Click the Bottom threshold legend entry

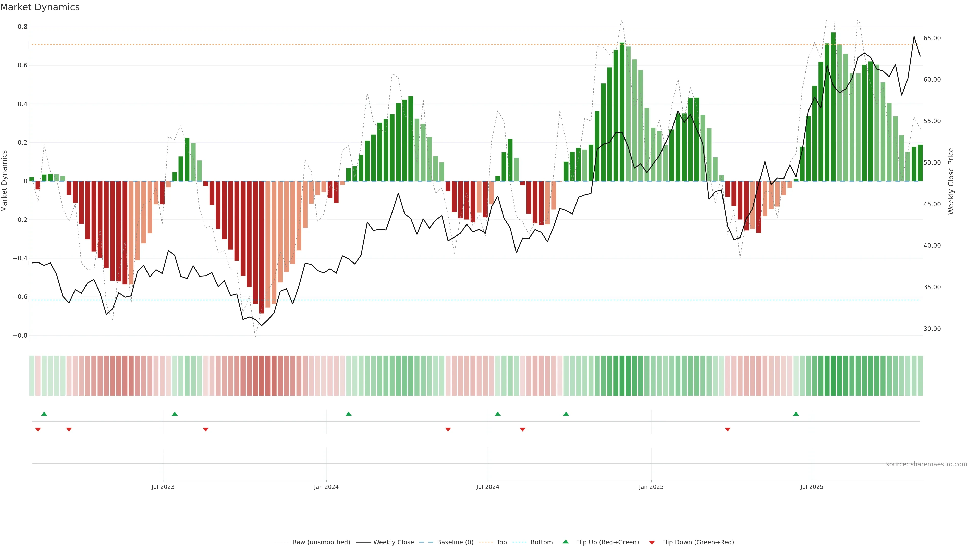tap(541, 542)
